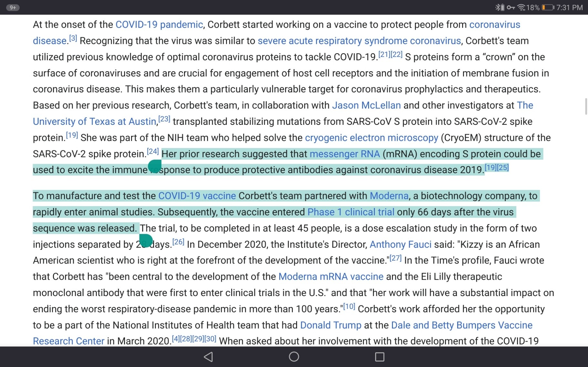Tap citation reference [26]
The width and height of the screenshot is (588, 367).
178,242
